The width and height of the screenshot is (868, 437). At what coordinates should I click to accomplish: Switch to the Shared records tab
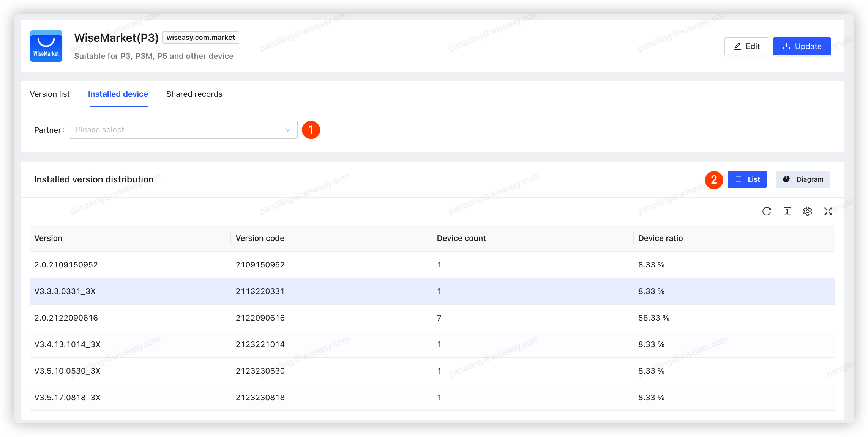pos(194,94)
